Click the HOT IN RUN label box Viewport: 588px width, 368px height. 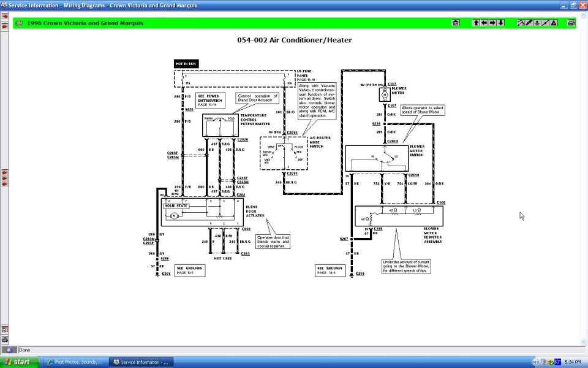coord(186,64)
